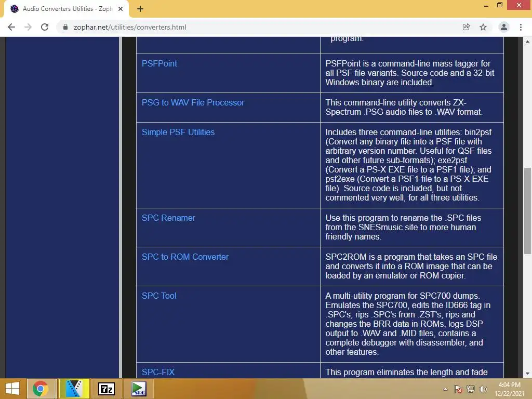Bookmark this page with the star icon

483,27
